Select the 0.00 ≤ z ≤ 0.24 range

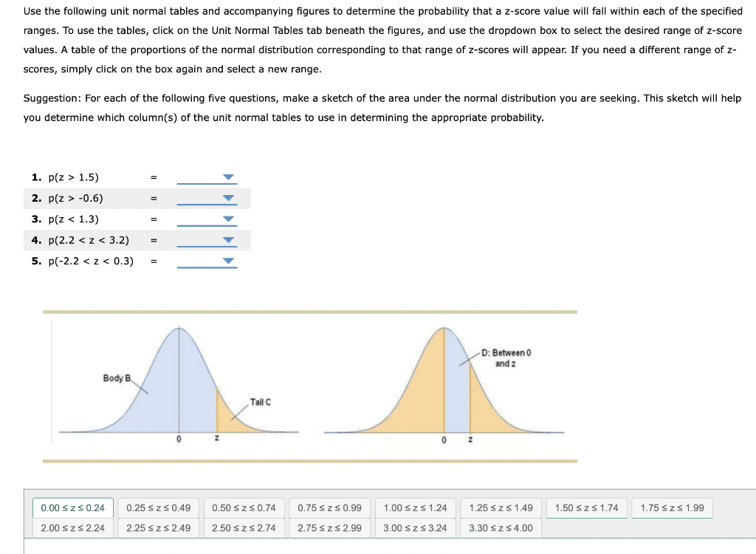tap(72, 507)
